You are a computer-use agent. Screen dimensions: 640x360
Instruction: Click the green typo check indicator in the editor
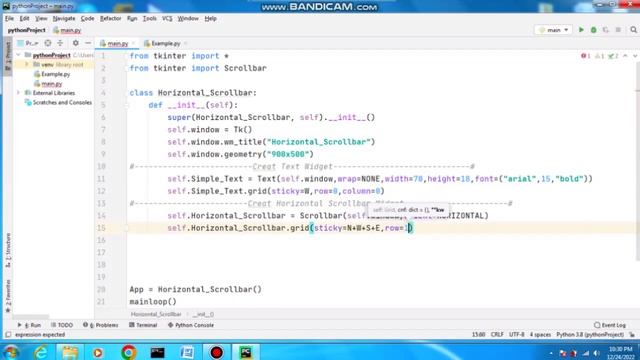pyautogui.click(x=613, y=56)
